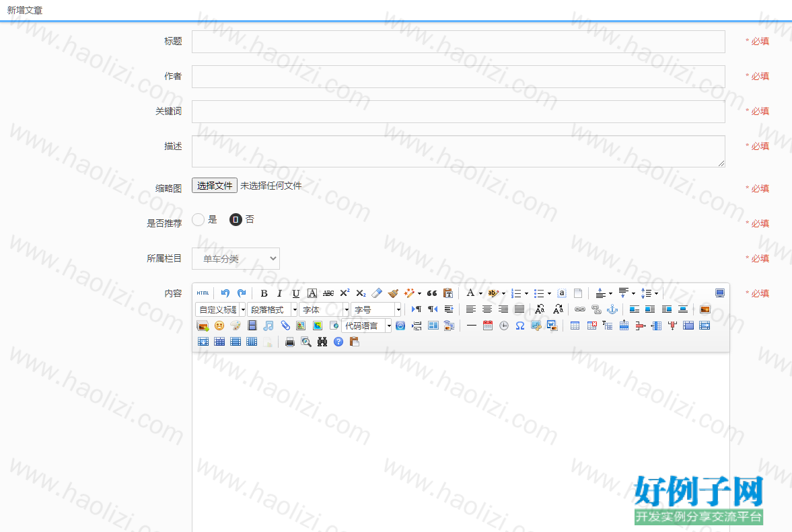
Task: Insert table icon in toolbar
Action: click(575, 326)
